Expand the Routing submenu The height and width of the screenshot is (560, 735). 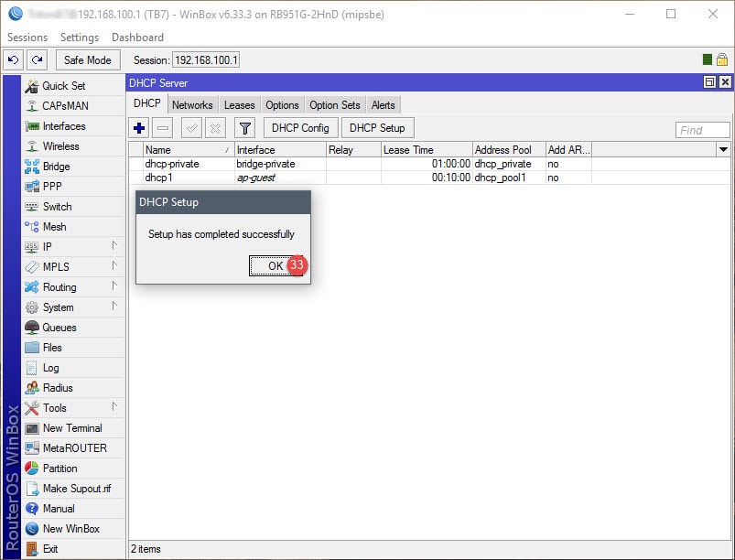73,287
